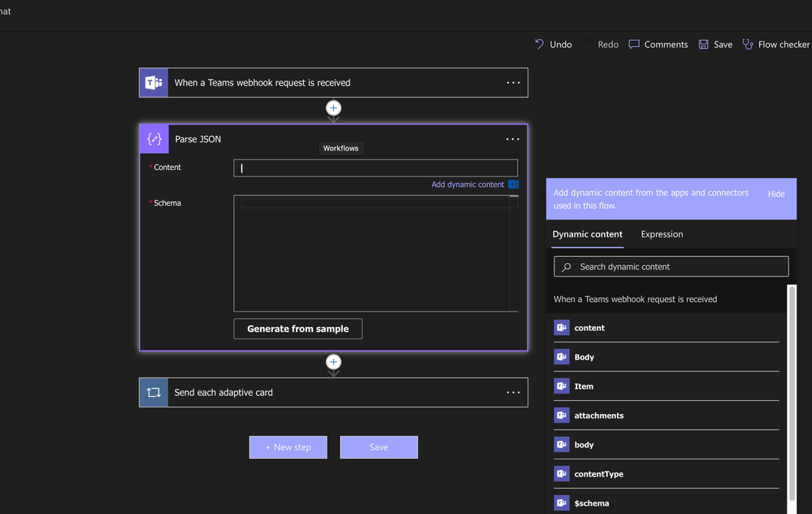Expand the 'When a Teams webhook request is received' step
812x514 pixels.
(333, 82)
